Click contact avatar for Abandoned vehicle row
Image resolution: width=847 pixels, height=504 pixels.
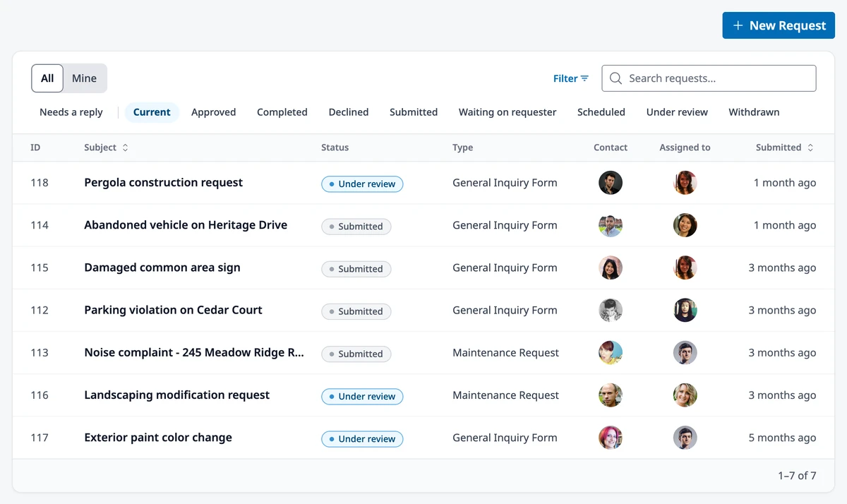click(611, 225)
